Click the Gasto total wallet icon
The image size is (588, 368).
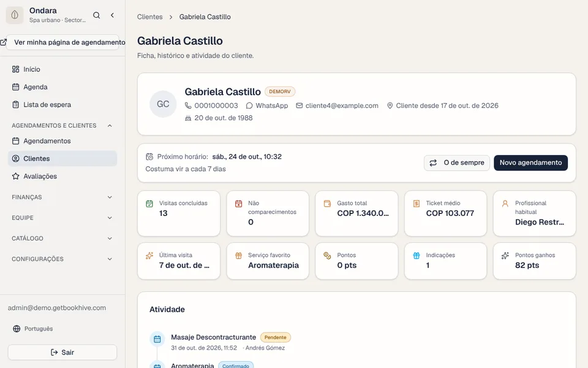coord(327,204)
